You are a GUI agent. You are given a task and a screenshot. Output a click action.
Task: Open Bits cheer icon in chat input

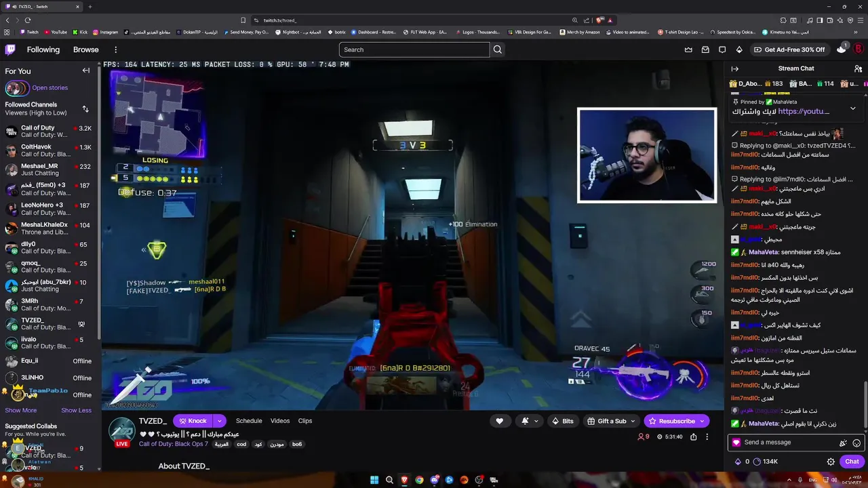click(x=843, y=443)
